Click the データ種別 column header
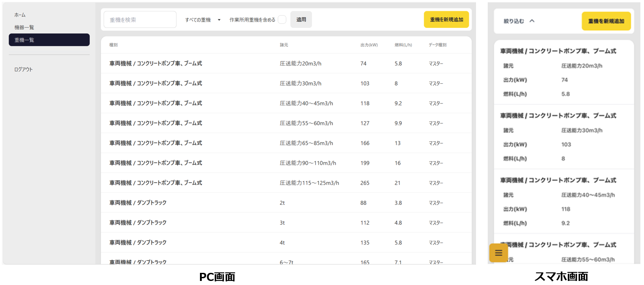The image size is (644, 285). point(437,45)
